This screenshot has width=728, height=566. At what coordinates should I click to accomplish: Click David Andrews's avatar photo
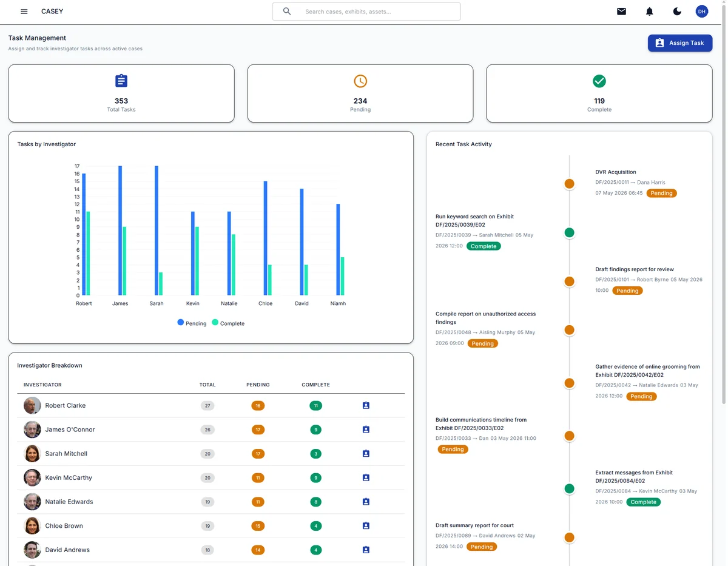pos(32,550)
